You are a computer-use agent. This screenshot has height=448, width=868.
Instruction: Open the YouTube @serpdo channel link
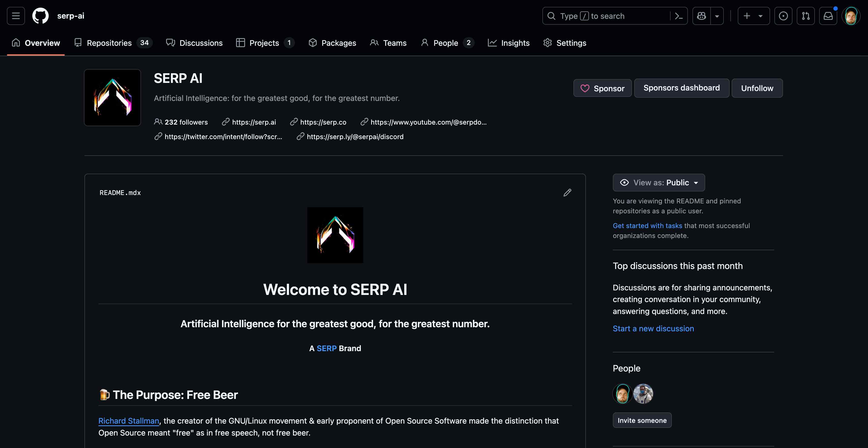coord(428,122)
